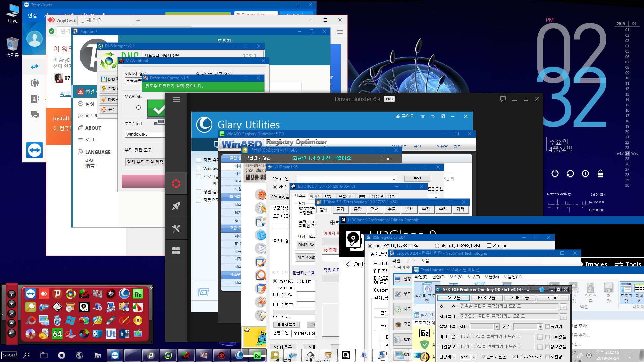
Task: Select Dism10.0.18362.1 x64 radio in RSImageX
Action: coord(437,246)
